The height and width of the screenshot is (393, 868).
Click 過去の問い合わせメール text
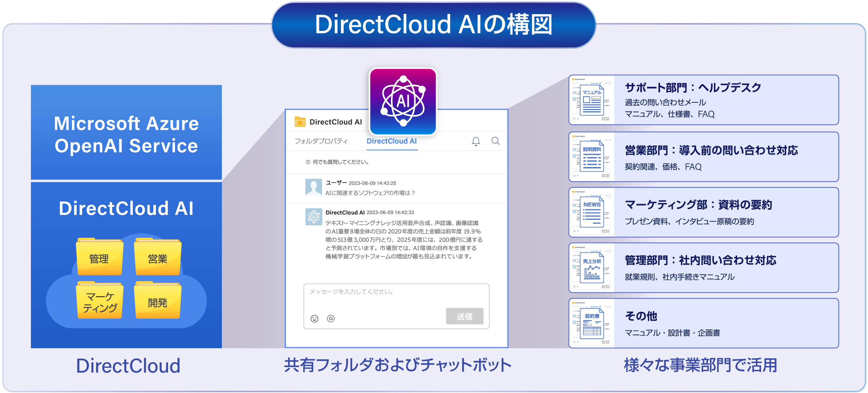pyautogui.click(x=666, y=102)
